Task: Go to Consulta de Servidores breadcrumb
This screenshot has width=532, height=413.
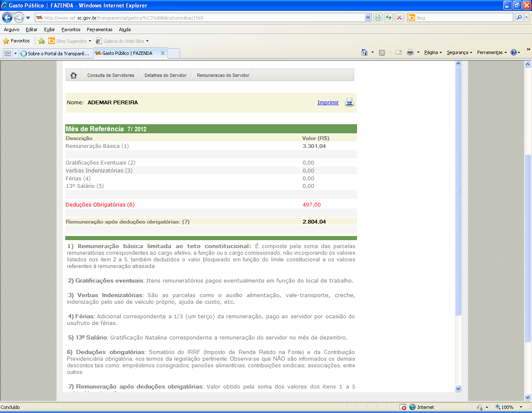Action: click(111, 75)
